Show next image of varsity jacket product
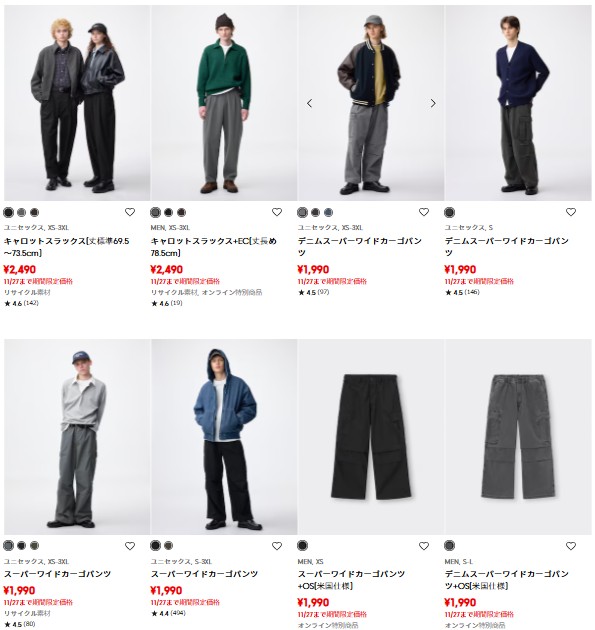595x630 pixels. pos(433,103)
